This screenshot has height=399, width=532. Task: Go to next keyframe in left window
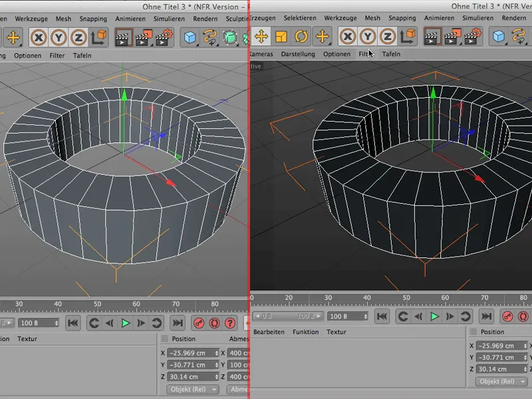156,323
